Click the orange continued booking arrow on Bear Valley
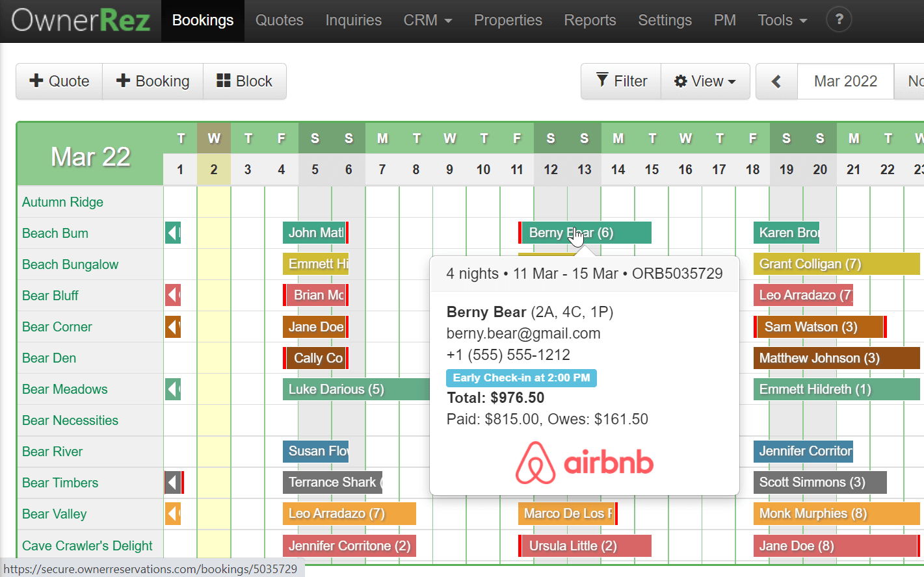The height and width of the screenshot is (577, 924). pyautogui.click(x=172, y=514)
